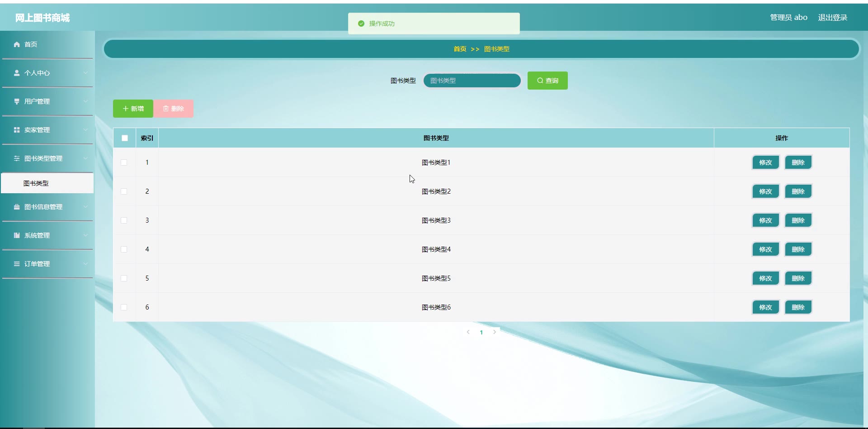Go to previous page arrow
The image size is (868, 429).
(468, 332)
